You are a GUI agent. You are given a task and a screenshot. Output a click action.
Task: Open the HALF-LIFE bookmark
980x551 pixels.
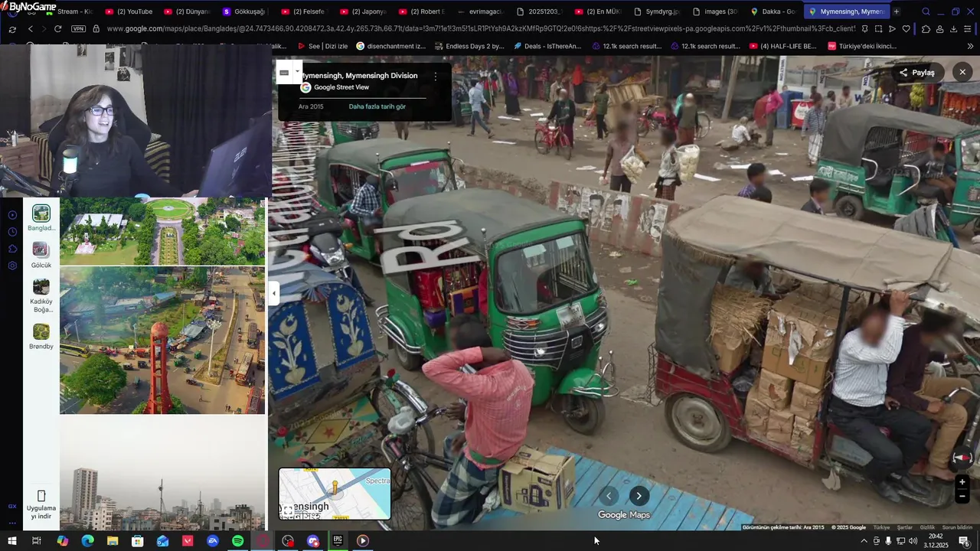[783, 46]
